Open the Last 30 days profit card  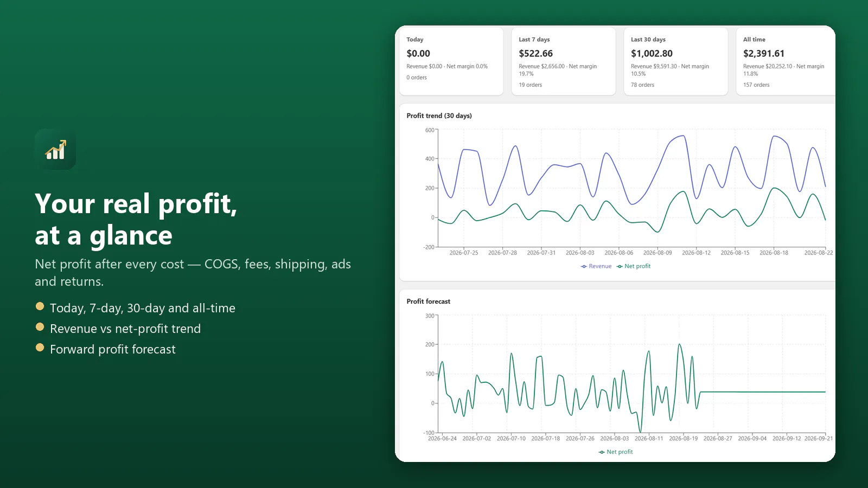coord(676,62)
